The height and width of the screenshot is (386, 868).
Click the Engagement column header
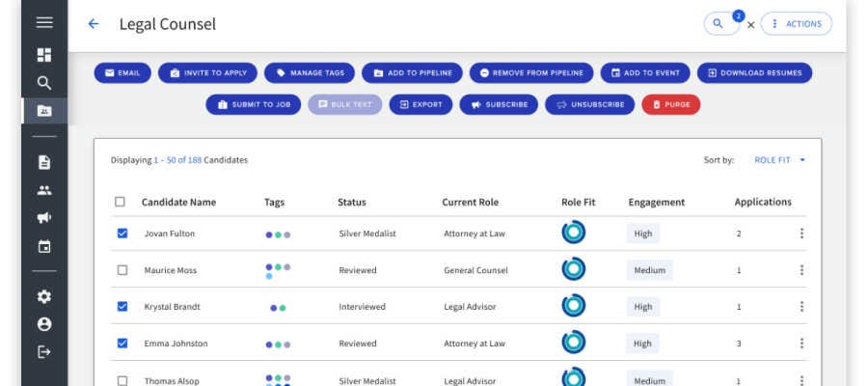(x=657, y=202)
